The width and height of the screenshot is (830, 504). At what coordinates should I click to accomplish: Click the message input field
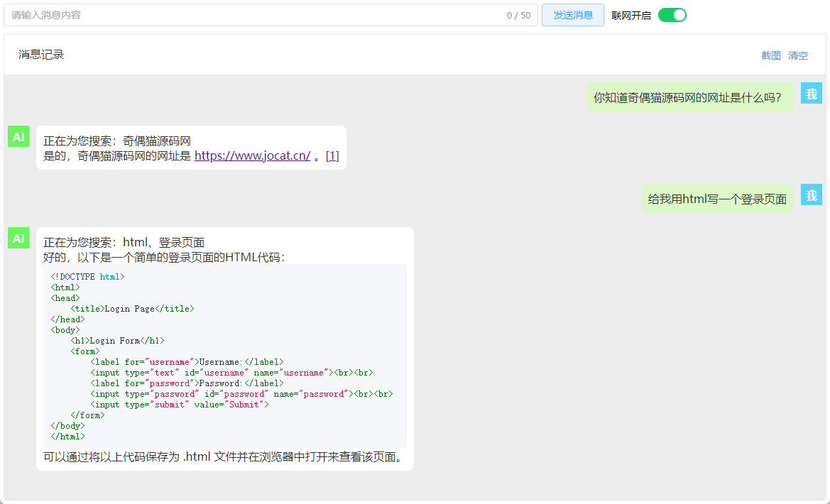tap(271, 15)
